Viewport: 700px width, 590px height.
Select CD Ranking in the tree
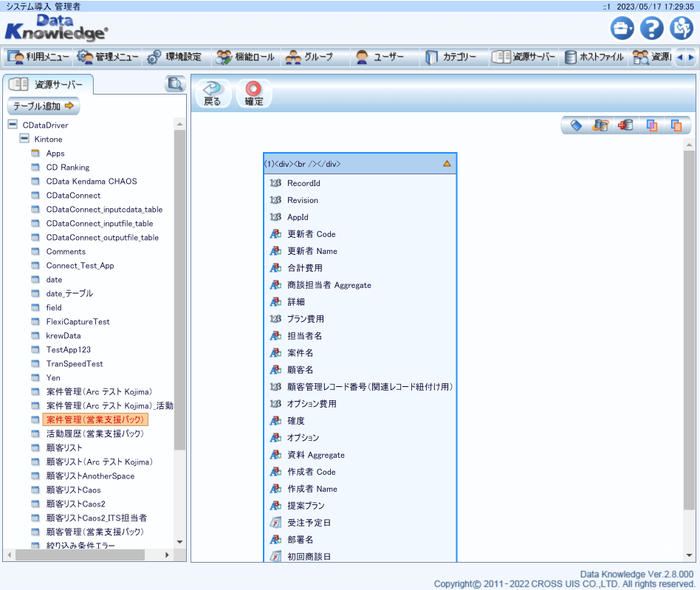click(68, 168)
